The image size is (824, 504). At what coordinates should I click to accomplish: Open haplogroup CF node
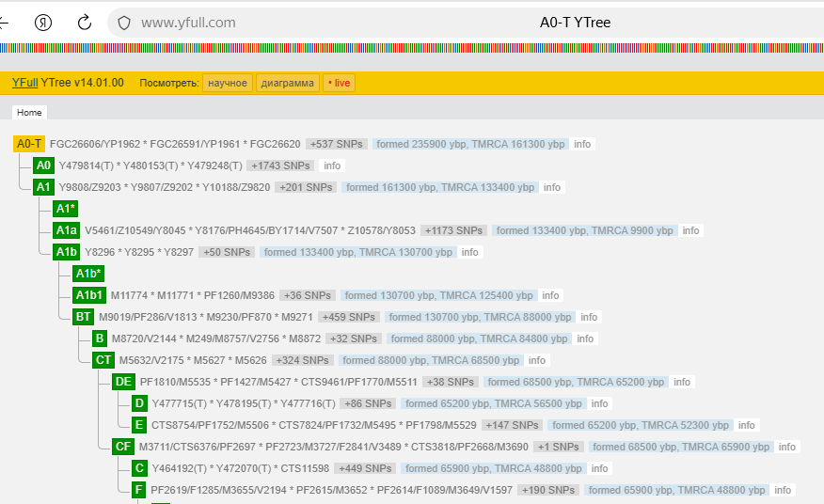tap(123, 447)
